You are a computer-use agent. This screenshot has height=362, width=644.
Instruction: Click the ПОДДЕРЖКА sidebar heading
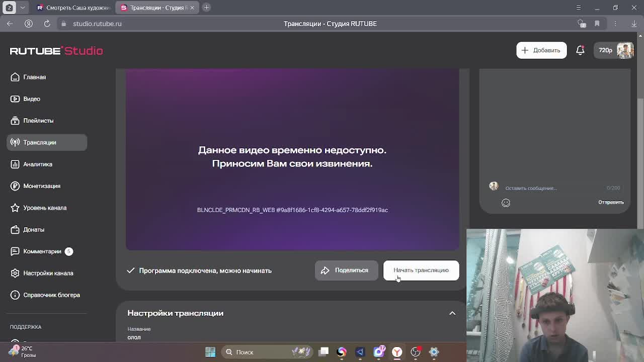[x=26, y=327]
